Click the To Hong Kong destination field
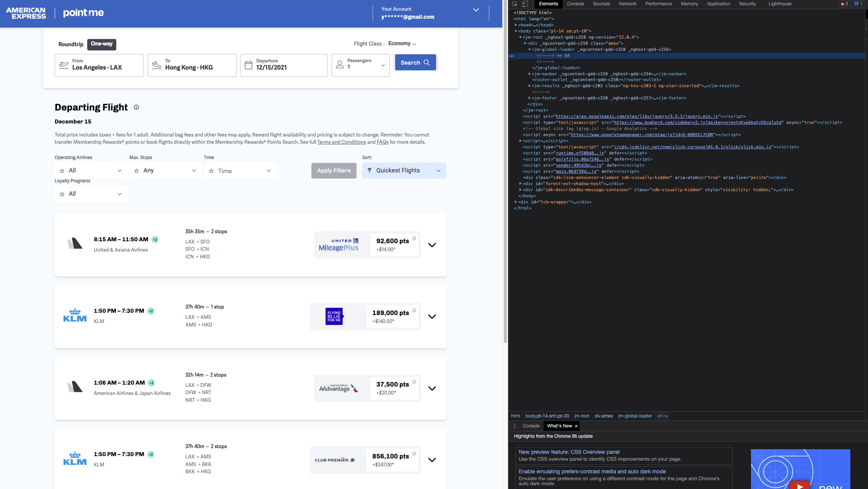The width and height of the screenshot is (868, 489). 192,65
